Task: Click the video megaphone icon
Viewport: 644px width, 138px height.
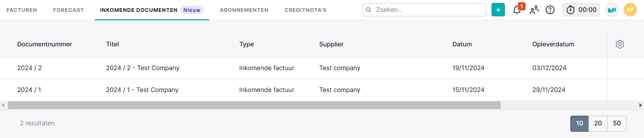Action: (612, 10)
